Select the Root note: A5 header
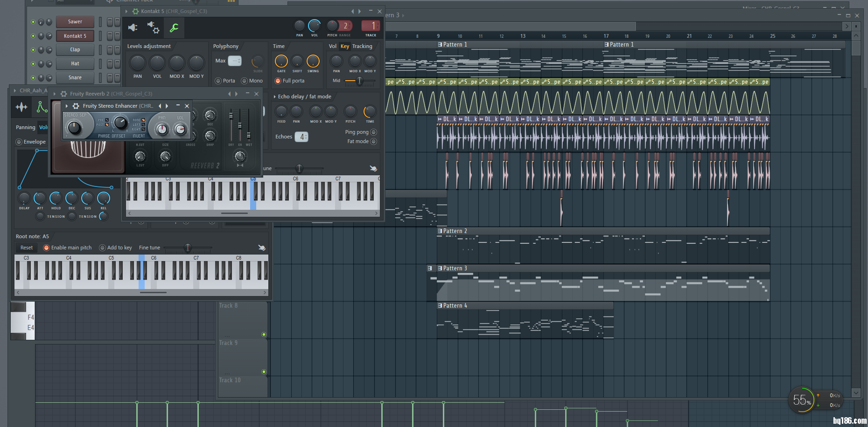 coord(32,236)
